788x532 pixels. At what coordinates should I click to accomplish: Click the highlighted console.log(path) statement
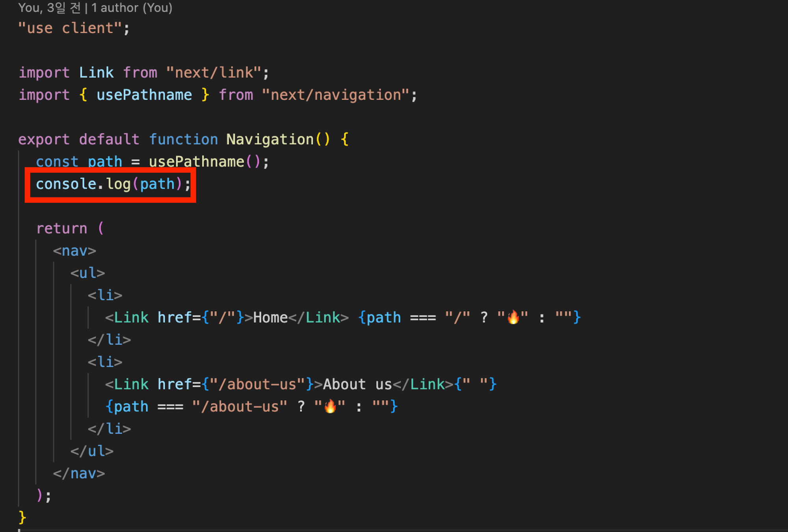pyautogui.click(x=110, y=184)
